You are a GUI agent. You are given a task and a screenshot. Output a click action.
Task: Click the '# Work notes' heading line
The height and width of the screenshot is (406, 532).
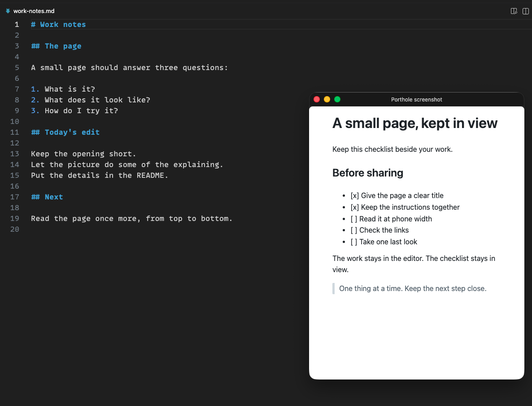click(58, 24)
